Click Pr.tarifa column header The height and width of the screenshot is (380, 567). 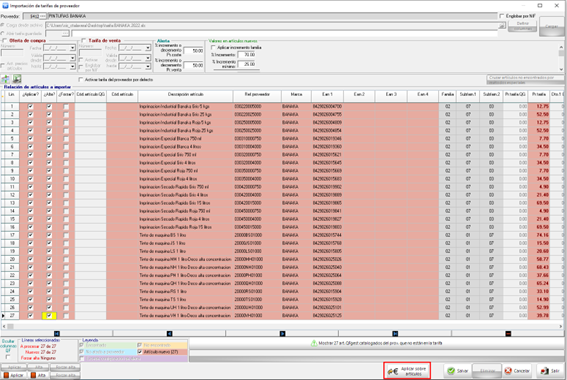[538, 95]
